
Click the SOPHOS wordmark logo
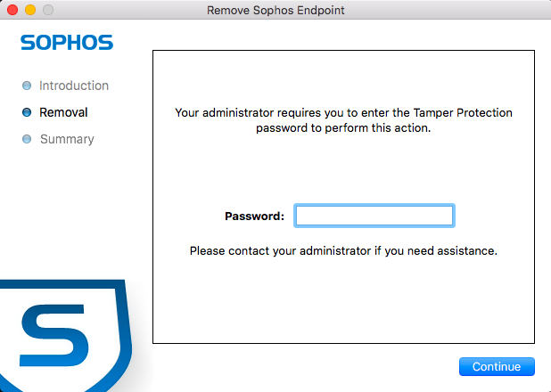[67, 43]
